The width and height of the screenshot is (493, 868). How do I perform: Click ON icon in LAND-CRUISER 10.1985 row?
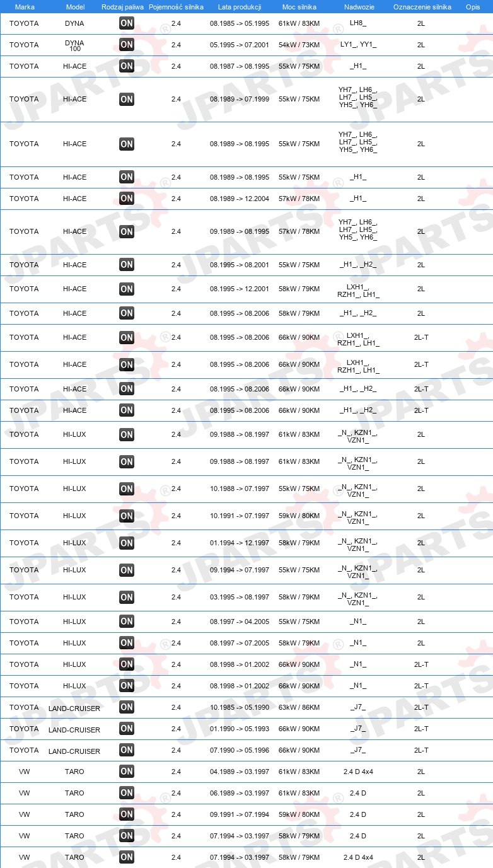point(127,707)
